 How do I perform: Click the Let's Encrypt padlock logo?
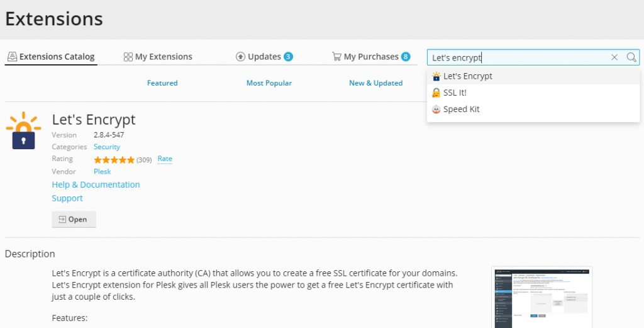pyautogui.click(x=23, y=131)
